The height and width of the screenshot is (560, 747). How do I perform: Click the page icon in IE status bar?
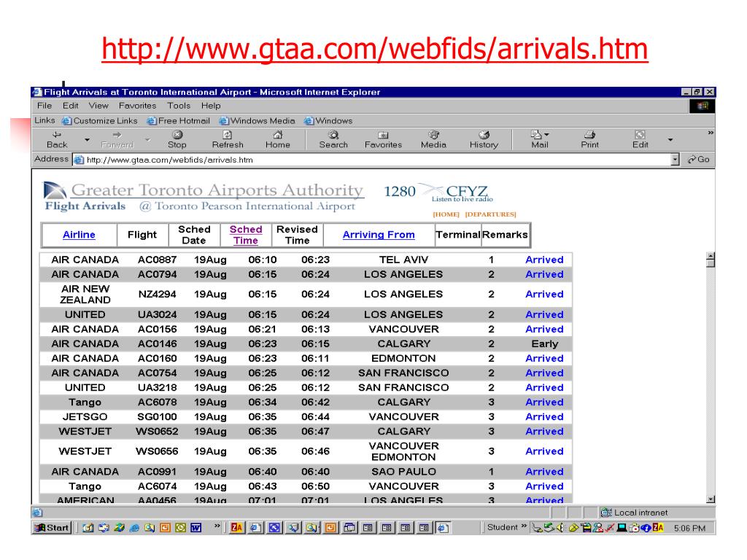[38, 513]
